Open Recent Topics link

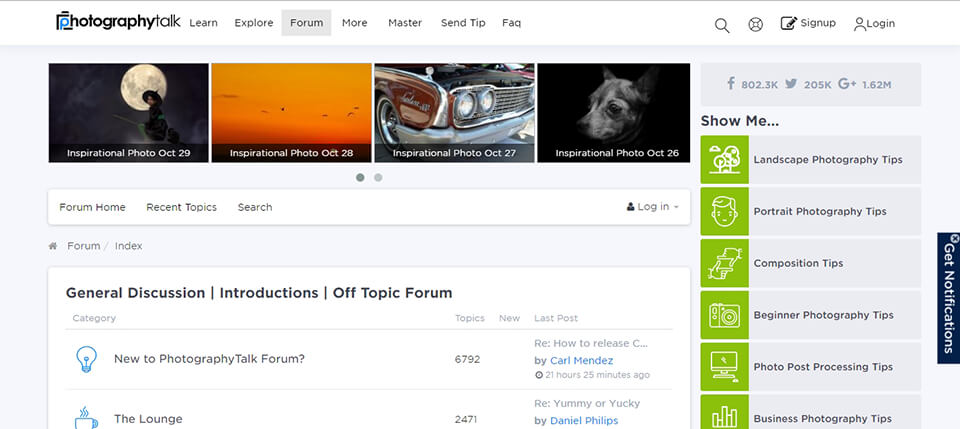(x=181, y=207)
